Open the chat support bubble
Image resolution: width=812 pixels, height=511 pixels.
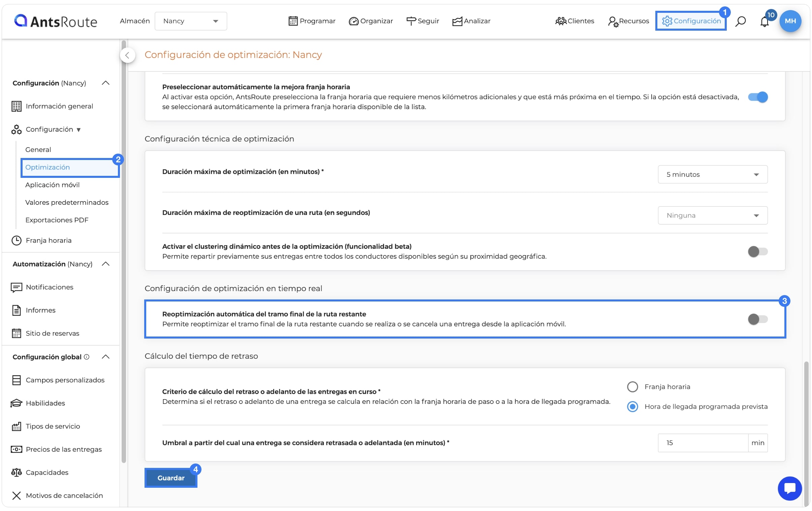point(790,488)
